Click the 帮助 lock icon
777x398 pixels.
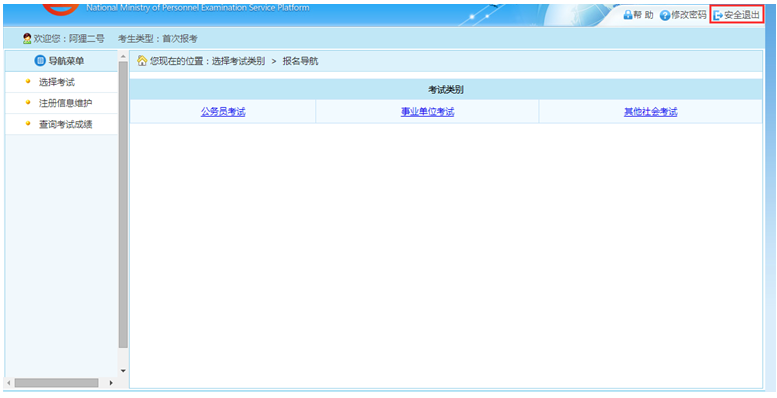pos(628,15)
